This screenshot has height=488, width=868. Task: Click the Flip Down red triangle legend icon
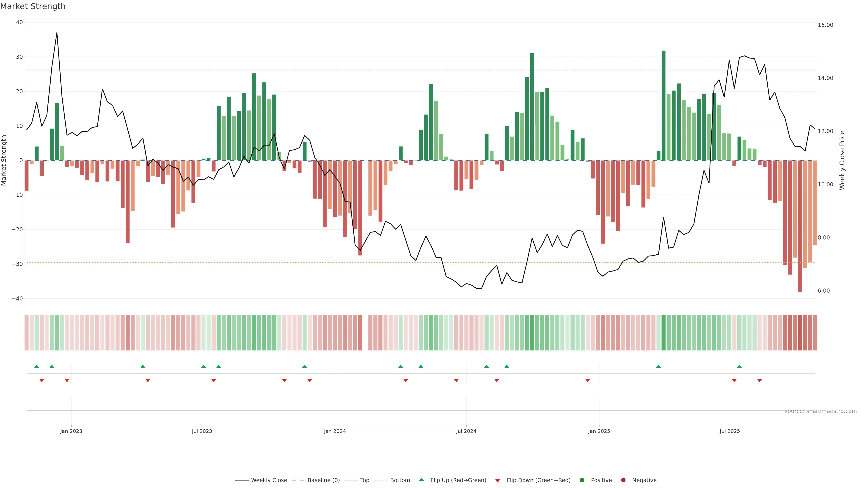tap(498, 481)
